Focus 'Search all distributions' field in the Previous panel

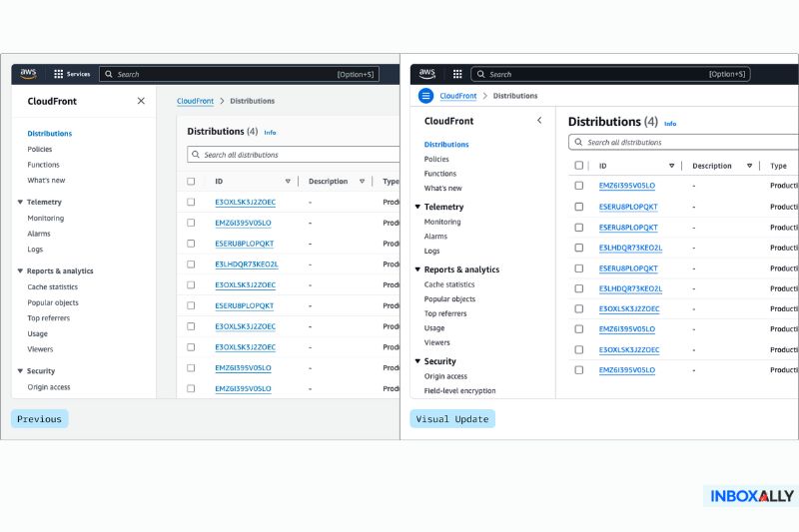click(294, 155)
